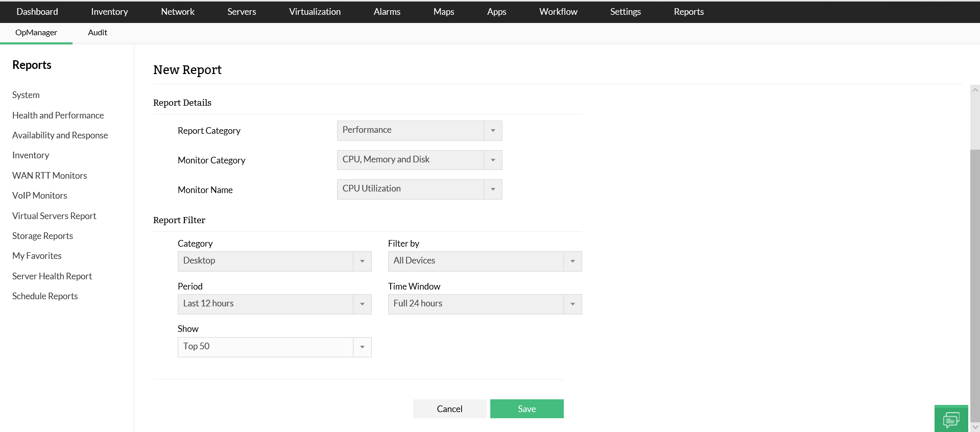Viewport: 980px width, 432px height.
Task: Open the Period dropdown showing Last 12 hours
Action: 362,304
